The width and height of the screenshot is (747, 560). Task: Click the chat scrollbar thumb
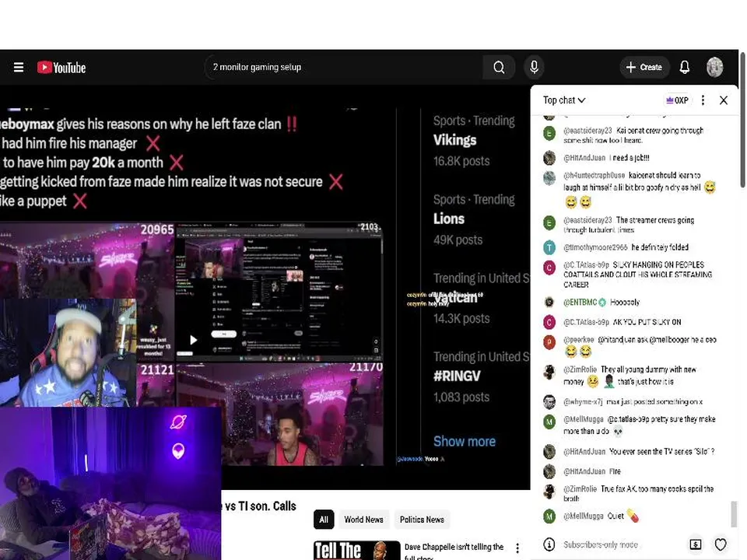(x=734, y=514)
